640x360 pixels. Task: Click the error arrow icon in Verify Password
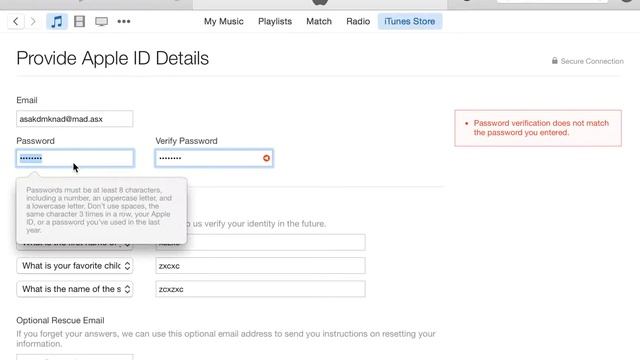266,158
